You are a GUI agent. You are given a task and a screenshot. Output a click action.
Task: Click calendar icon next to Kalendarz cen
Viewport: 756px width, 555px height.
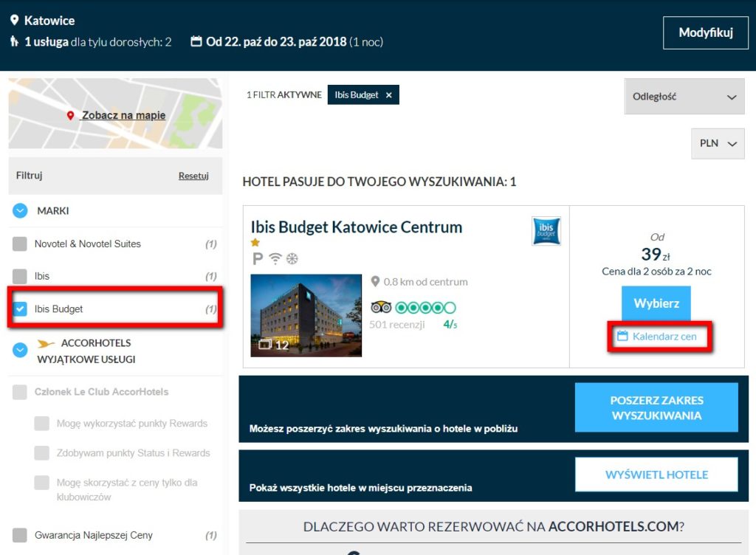[622, 336]
